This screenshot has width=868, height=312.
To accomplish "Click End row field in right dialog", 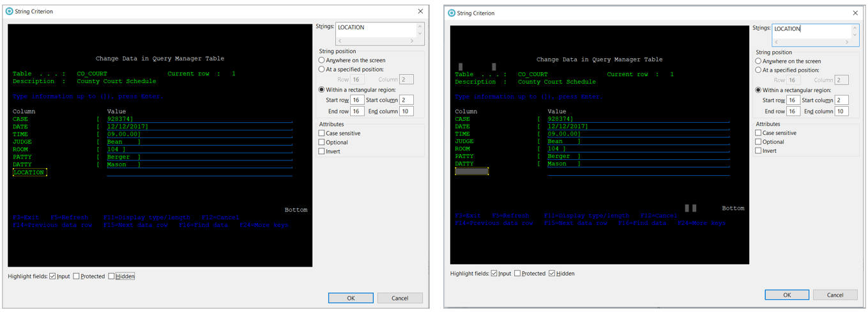I will click(793, 111).
